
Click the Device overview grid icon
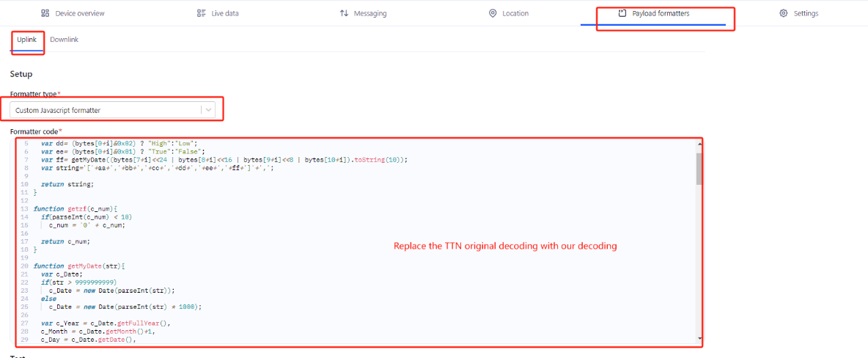[45, 13]
